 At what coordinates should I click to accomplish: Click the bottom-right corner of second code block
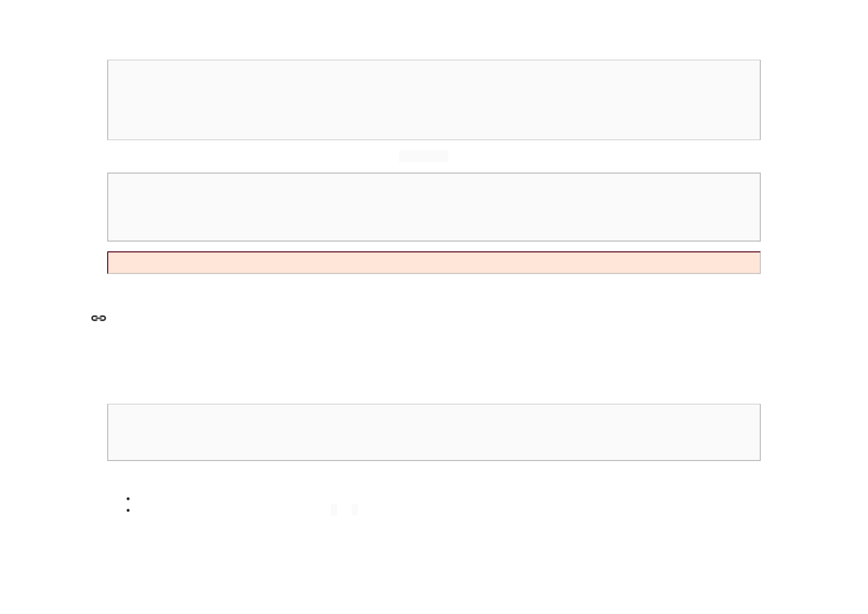(760, 241)
